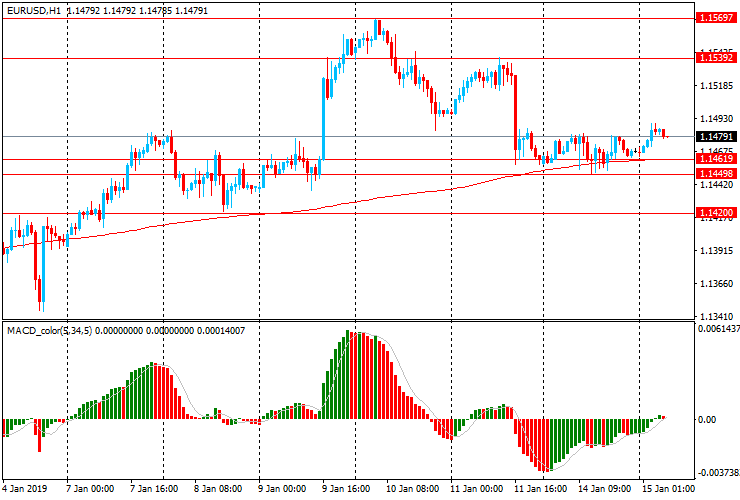Click the 9 Jan 16:00 time label
Viewport: 740px width, 500px height.
point(345,490)
